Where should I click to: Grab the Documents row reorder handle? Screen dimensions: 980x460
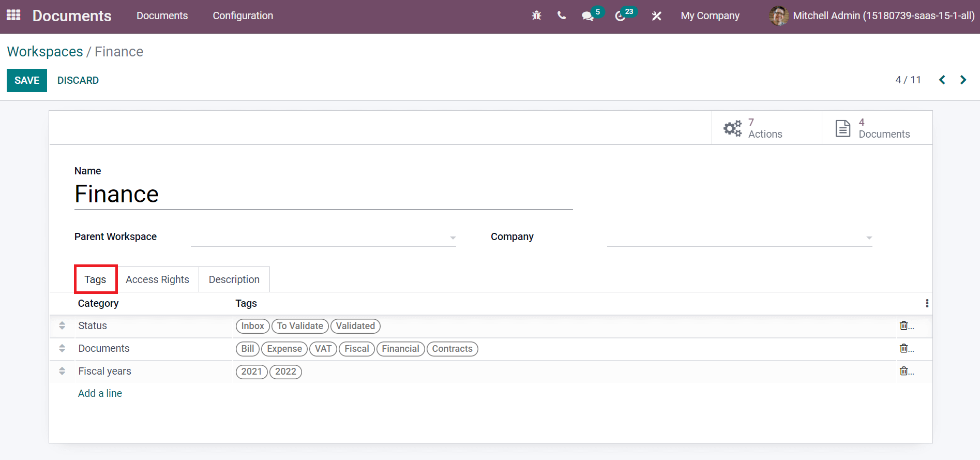tap(62, 348)
